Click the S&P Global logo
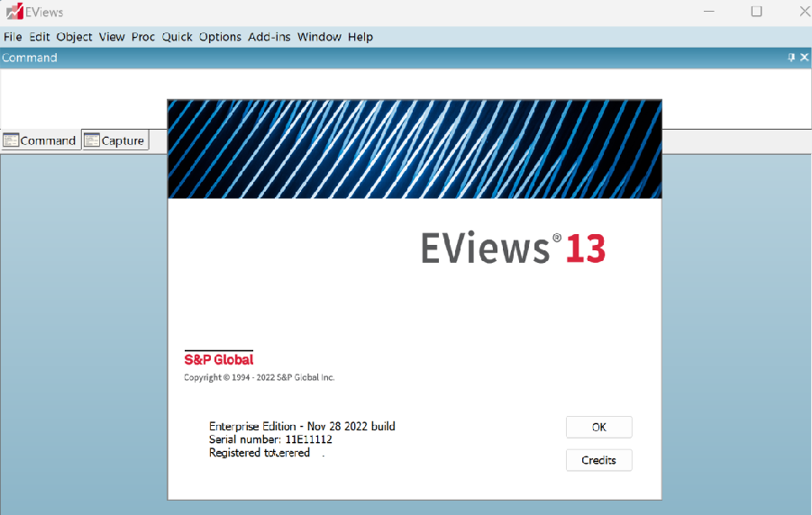Image resolution: width=812 pixels, height=515 pixels. tap(218, 358)
